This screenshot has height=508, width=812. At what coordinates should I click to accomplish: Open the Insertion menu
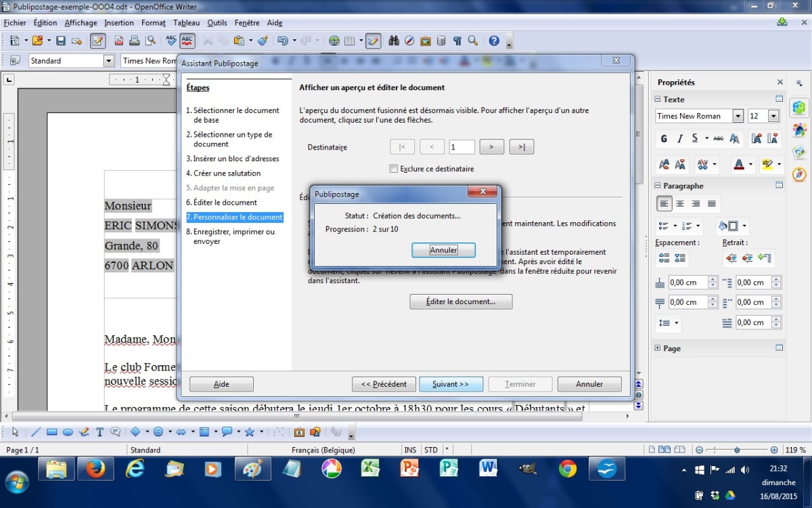[x=119, y=23]
